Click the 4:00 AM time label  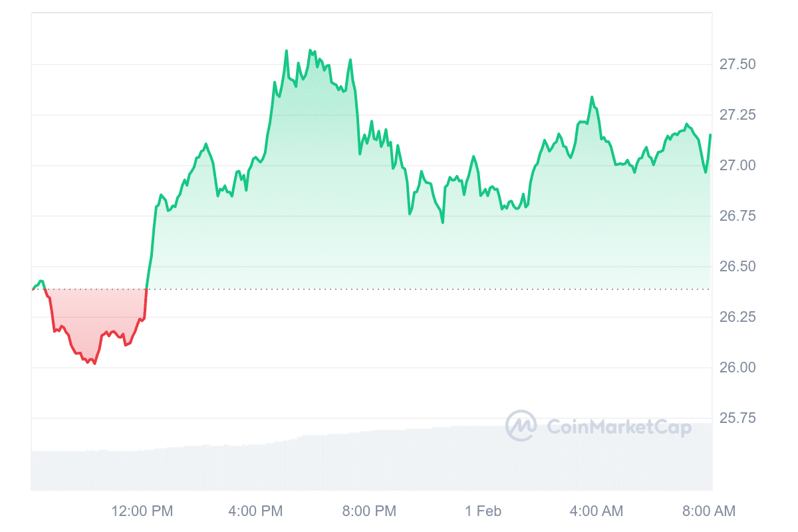[x=597, y=511]
